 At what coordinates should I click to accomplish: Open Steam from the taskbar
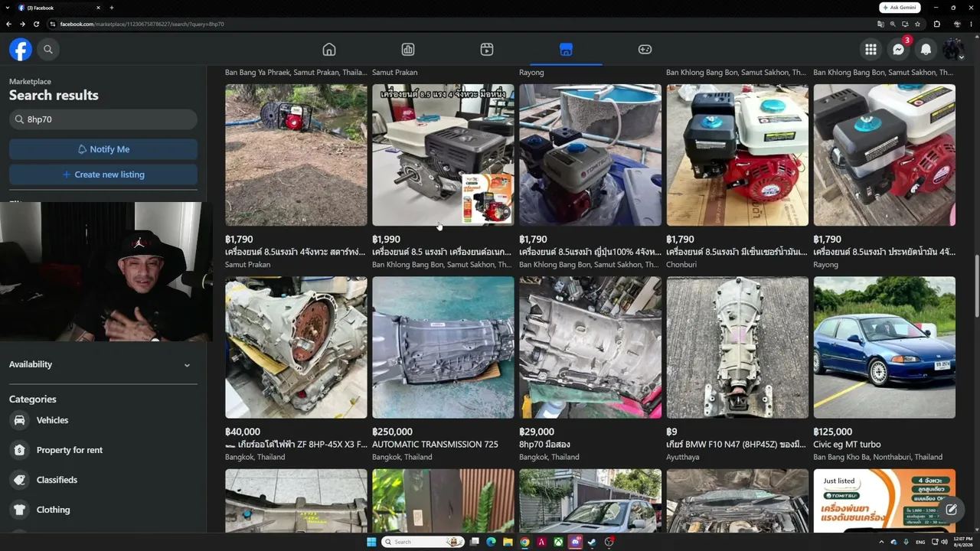point(592,542)
